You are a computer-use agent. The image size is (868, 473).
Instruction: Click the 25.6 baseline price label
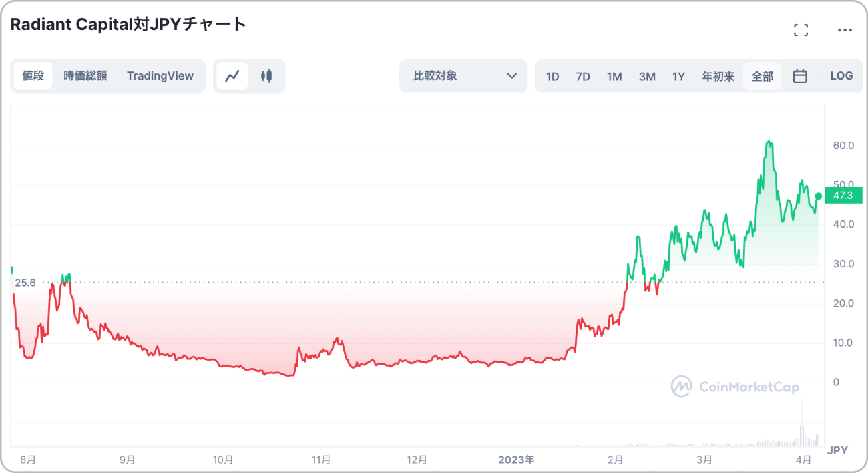click(25, 283)
